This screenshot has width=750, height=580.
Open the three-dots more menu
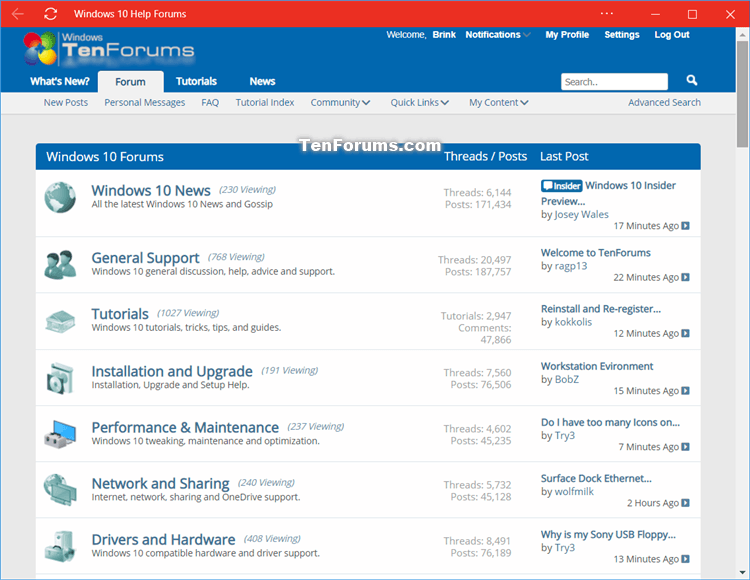(607, 13)
